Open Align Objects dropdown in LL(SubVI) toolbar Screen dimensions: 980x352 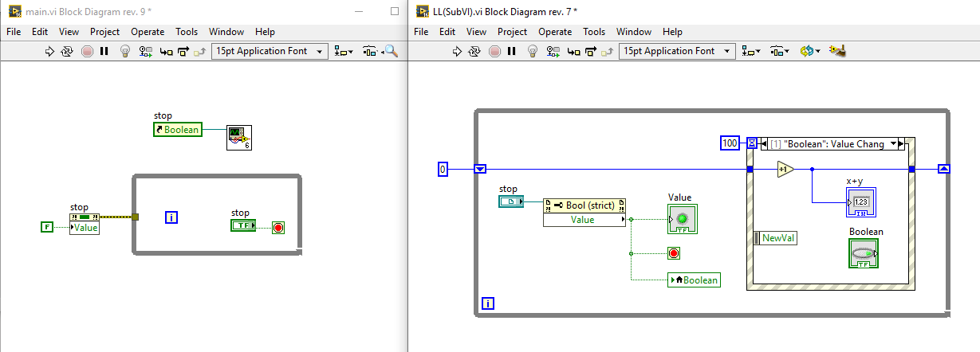point(751,51)
